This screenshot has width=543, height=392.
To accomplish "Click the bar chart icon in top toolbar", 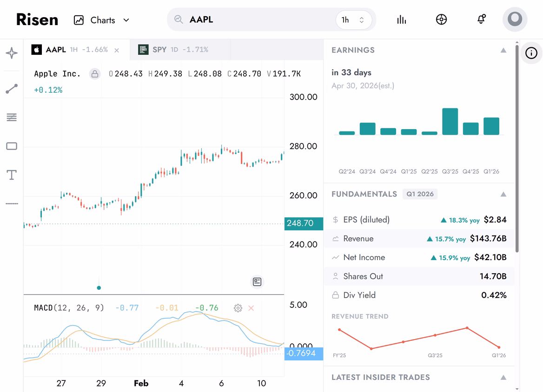I will [x=401, y=19].
